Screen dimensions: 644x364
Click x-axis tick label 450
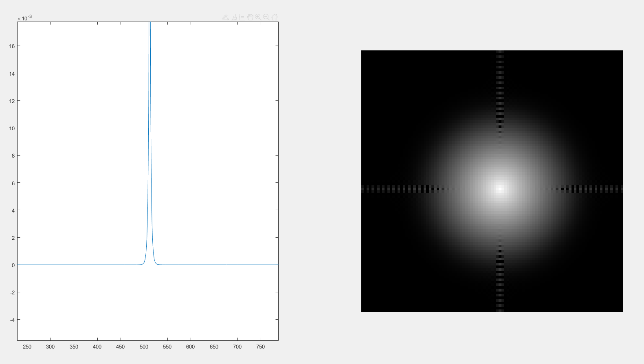pos(121,347)
